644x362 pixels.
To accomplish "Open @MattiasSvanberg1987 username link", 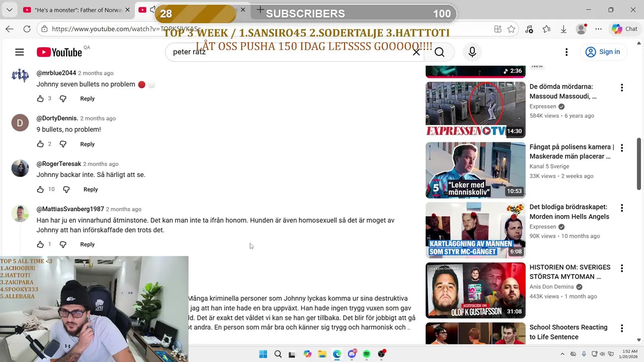I will click(70, 209).
